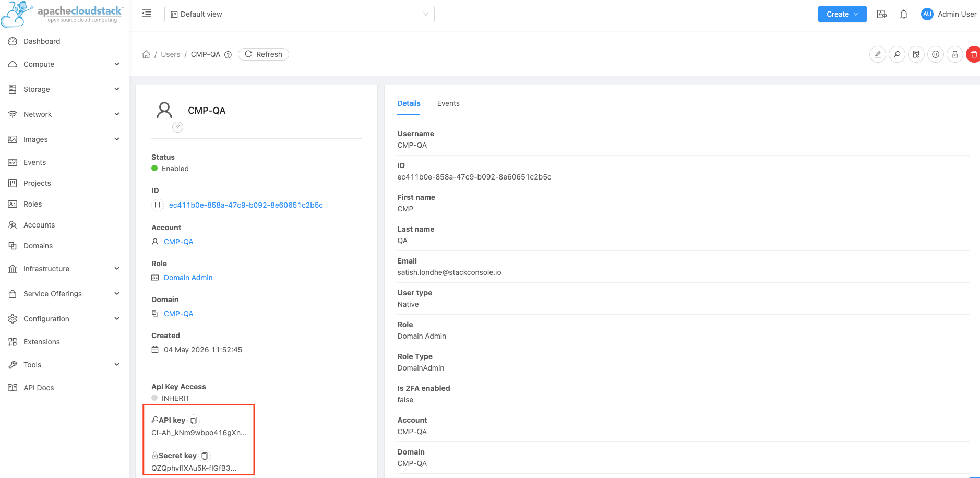The width and height of the screenshot is (980, 478).
Task: Copy the Secret key with copy icon
Action: point(205,456)
